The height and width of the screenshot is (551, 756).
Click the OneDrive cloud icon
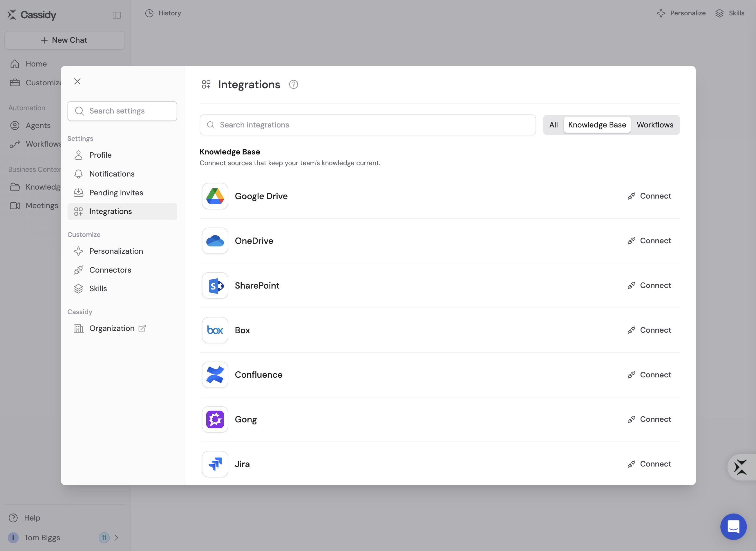(x=215, y=241)
